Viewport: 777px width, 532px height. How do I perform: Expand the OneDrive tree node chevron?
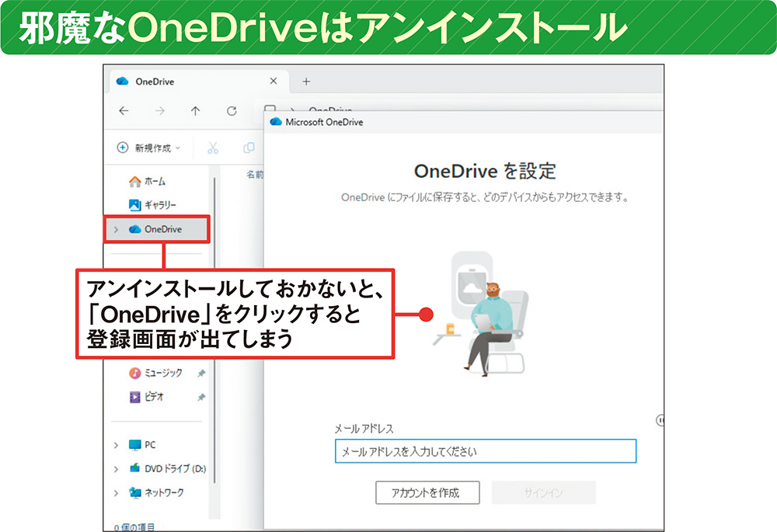click(x=116, y=229)
